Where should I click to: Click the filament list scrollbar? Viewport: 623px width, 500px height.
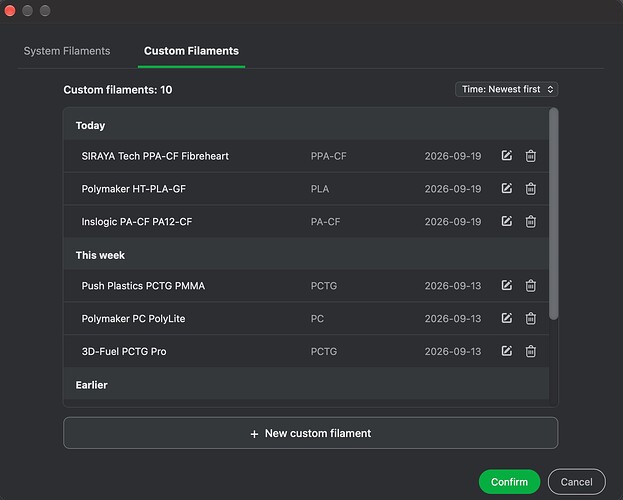click(553, 214)
